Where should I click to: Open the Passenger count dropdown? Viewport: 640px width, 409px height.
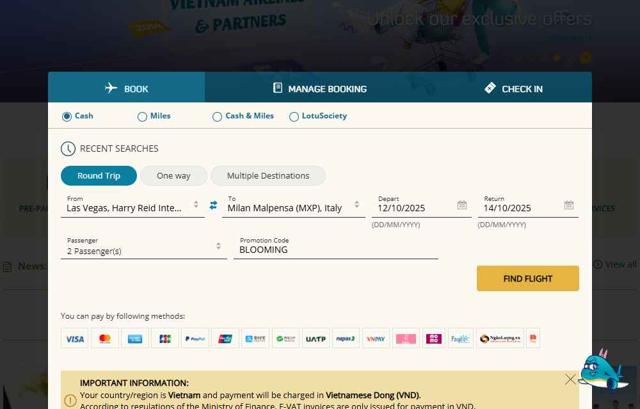[x=144, y=248]
